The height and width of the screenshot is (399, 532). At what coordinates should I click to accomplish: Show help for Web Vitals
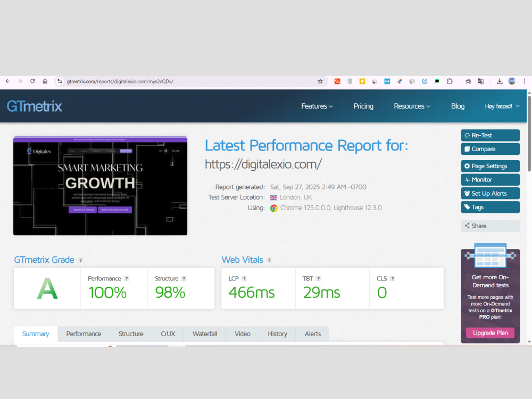(x=269, y=260)
